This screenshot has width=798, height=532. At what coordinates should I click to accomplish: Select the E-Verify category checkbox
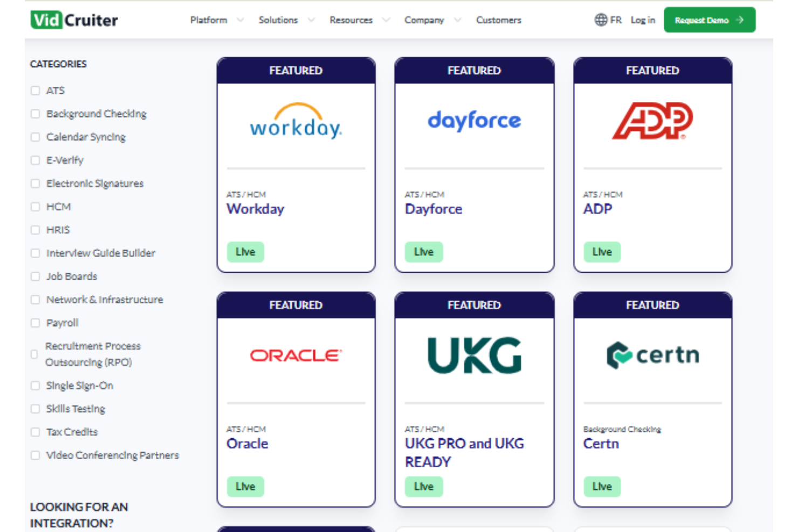click(36, 160)
